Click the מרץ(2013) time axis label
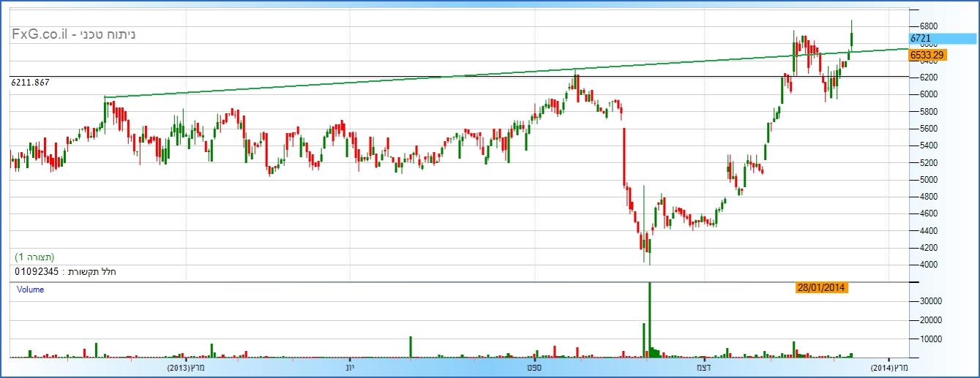The width and height of the screenshot is (980, 378). click(185, 366)
